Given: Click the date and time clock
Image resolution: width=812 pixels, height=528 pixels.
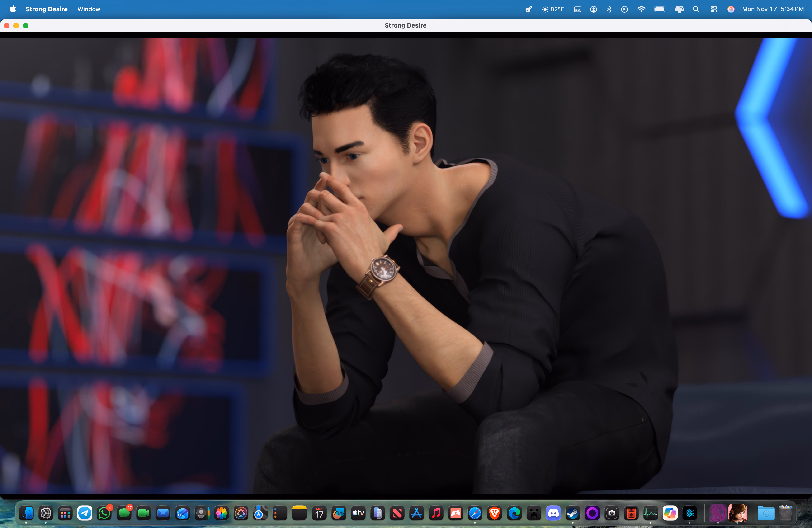Looking at the screenshot, I should (x=773, y=9).
